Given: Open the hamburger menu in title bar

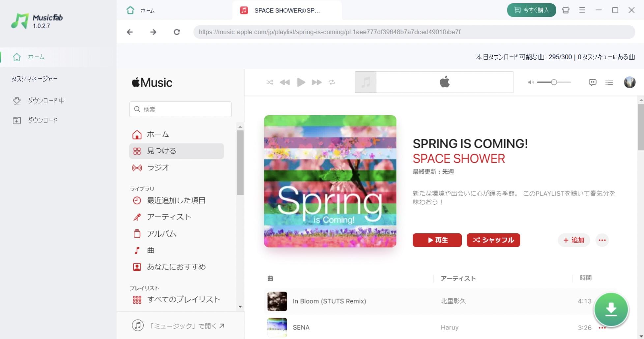Looking at the screenshot, I should (582, 10).
